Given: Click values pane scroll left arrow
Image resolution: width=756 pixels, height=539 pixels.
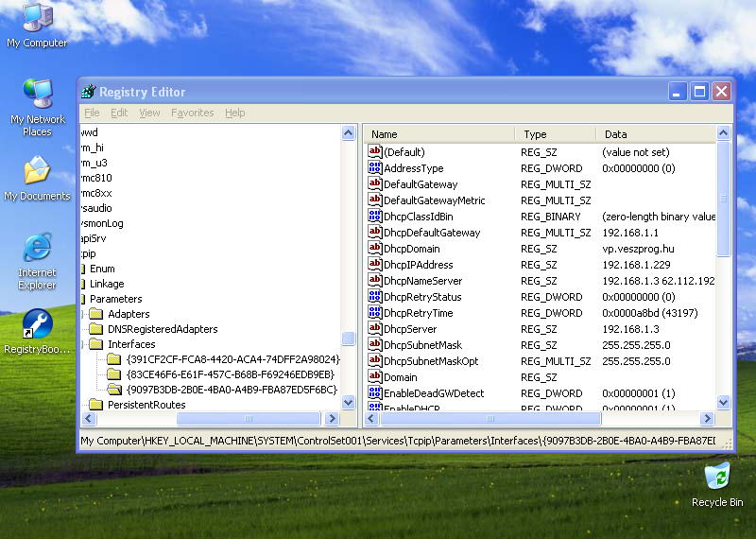Looking at the screenshot, I should tap(371, 418).
